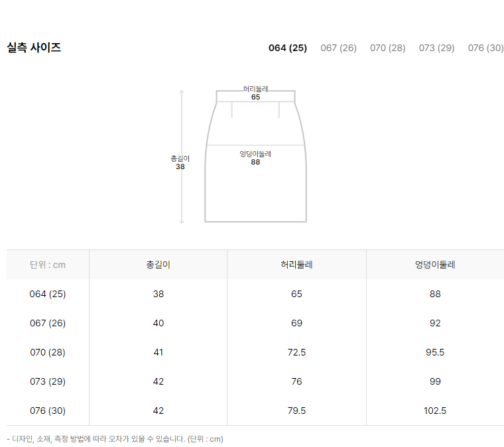Click the 허리둘레 column header
The image size is (504, 447).
click(296, 265)
